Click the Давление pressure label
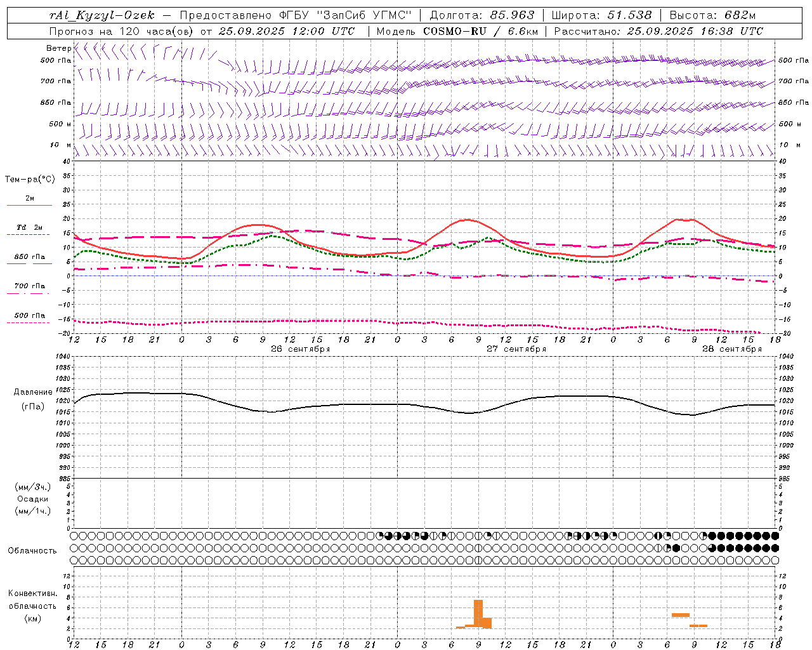The width and height of the screenshot is (812, 650). [32, 392]
